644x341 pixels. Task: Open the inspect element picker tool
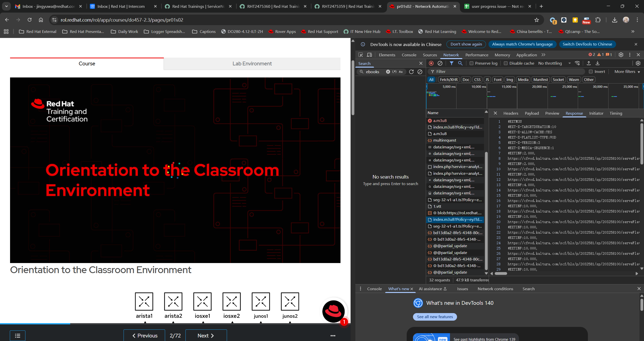click(360, 55)
